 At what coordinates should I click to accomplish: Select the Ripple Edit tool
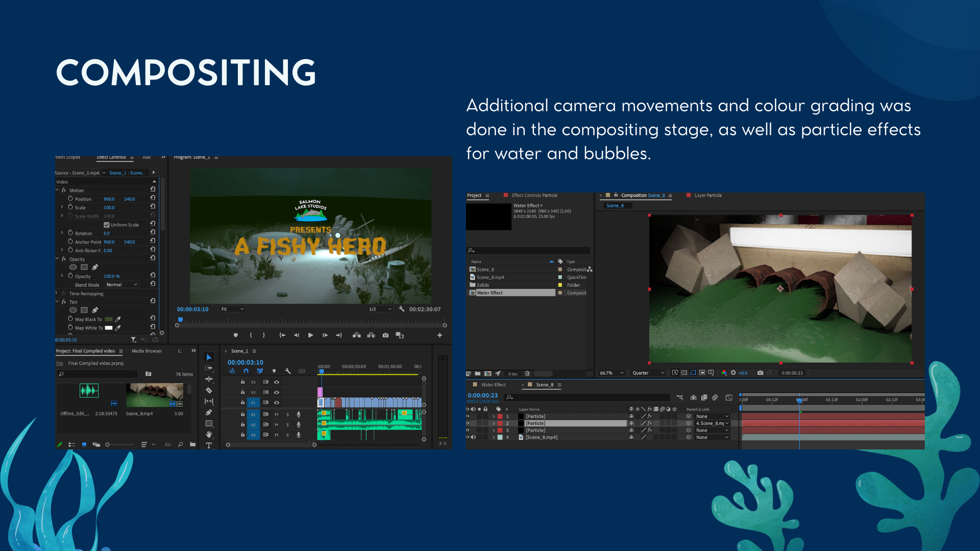tap(209, 379)
